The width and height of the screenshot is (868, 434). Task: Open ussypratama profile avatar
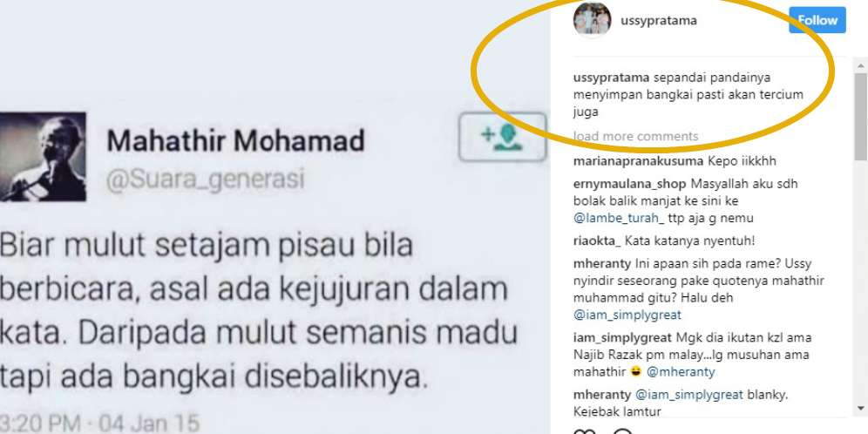pyautogui.click(x=592, y=19)
